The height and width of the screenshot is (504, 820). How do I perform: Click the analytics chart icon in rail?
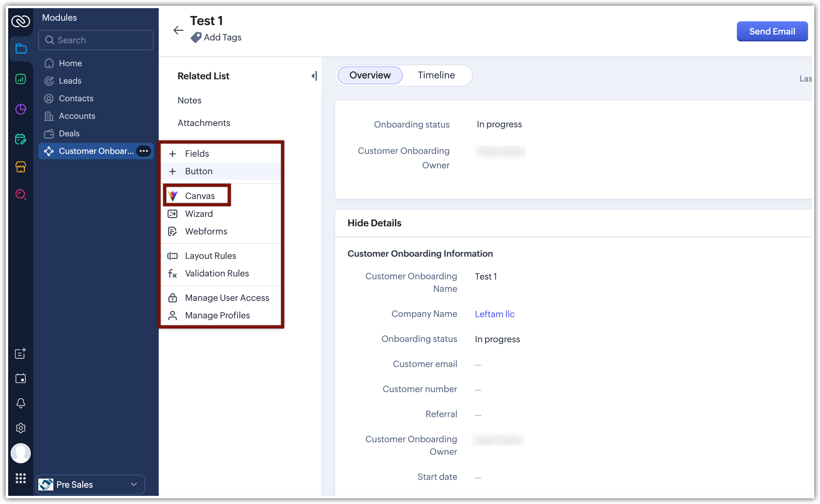[x=21, y=79]
